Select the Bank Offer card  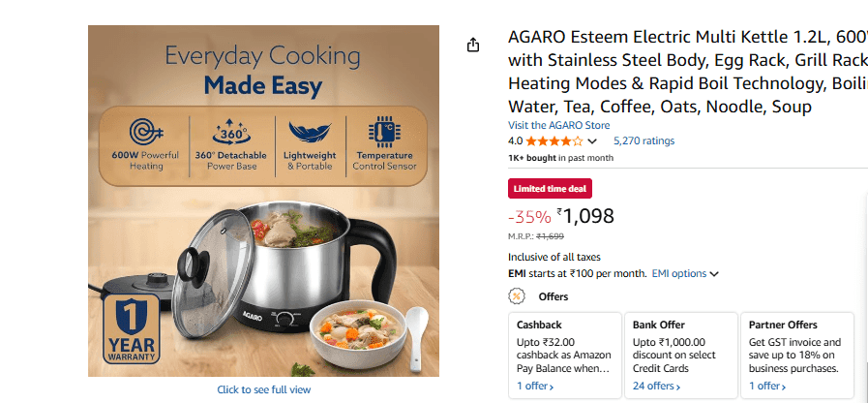tap(679, 354)
